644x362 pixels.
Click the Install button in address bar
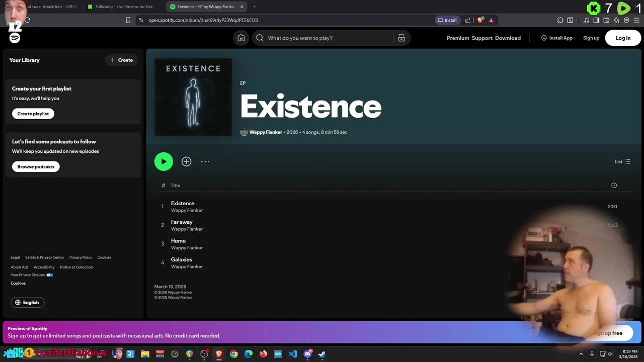tap(447, 20)
